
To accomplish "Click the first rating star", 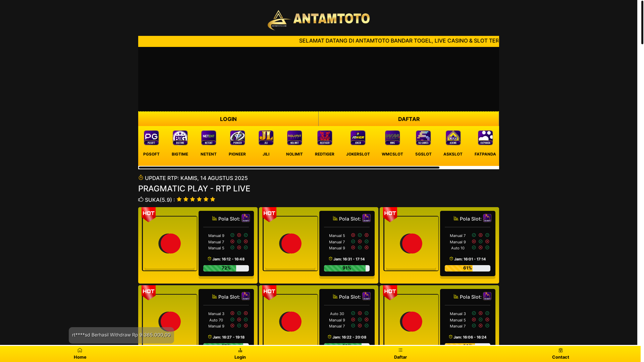I will coord(179,199).
